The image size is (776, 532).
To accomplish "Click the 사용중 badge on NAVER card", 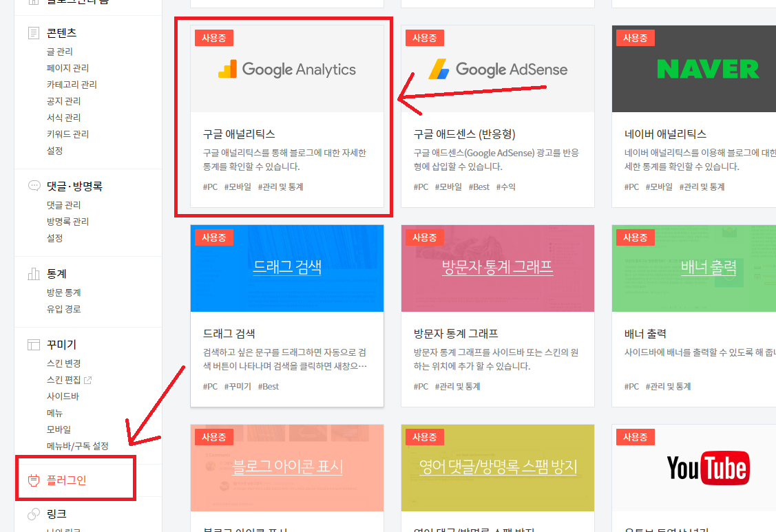I will [x=636, y=38].
